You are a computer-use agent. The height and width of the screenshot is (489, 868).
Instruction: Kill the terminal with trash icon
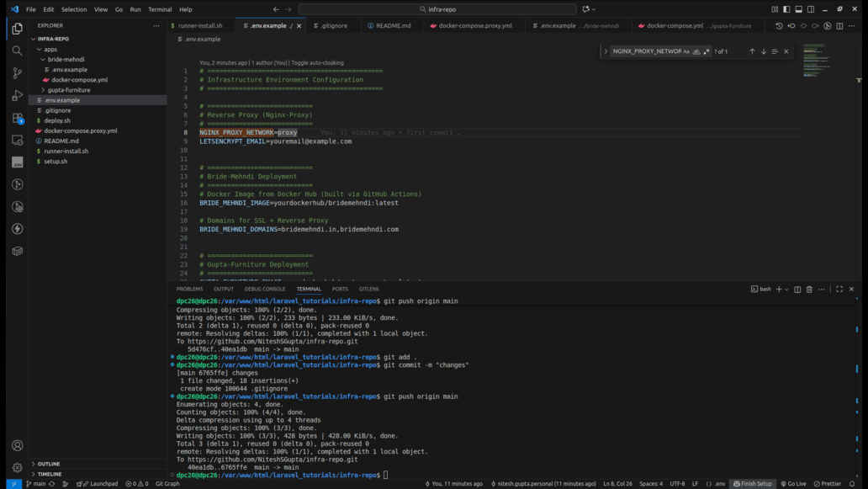809,290
